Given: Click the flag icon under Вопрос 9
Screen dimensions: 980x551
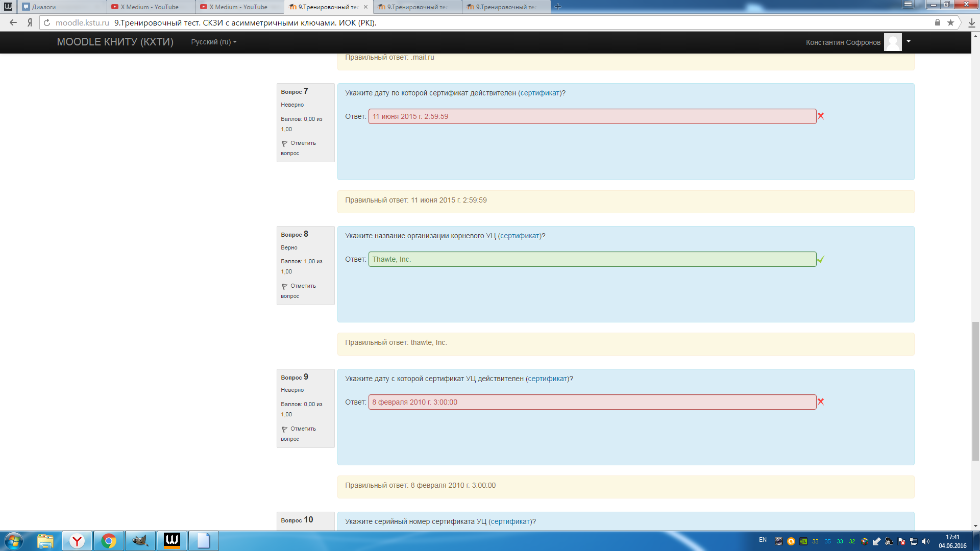Looking at the screenshot, I should 284,429.
